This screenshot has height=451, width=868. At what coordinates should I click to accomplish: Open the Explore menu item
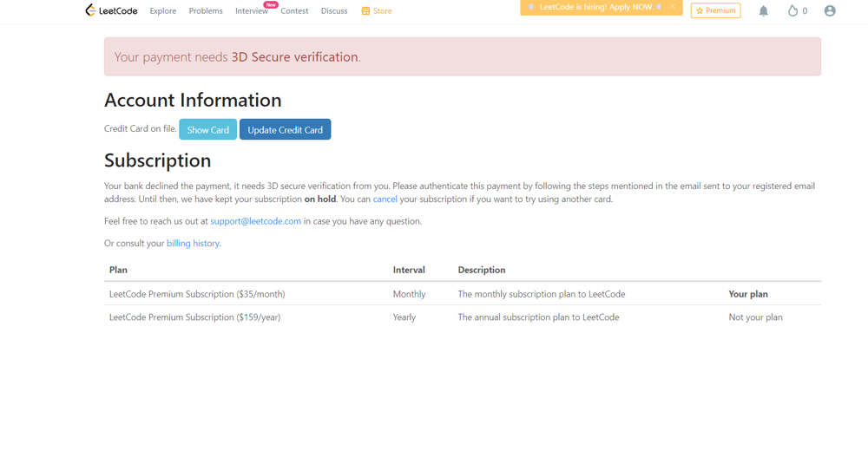(x=162, y=11)
